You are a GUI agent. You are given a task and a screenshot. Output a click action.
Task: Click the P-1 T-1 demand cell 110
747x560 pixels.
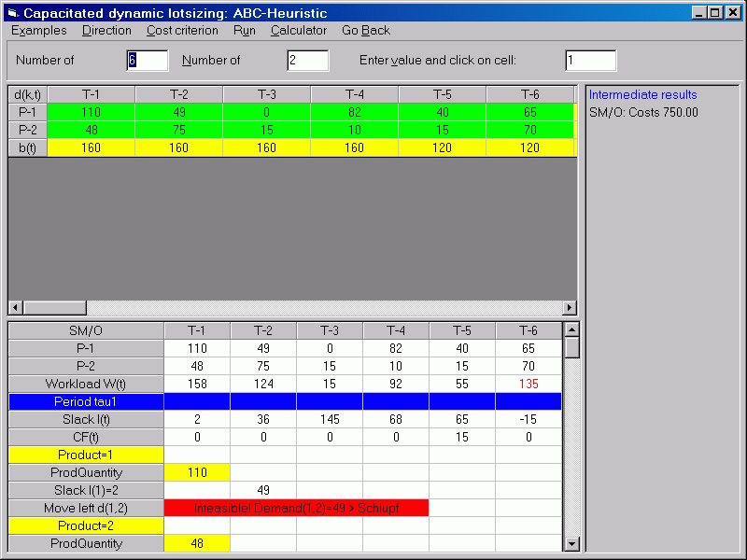point(91,112)
